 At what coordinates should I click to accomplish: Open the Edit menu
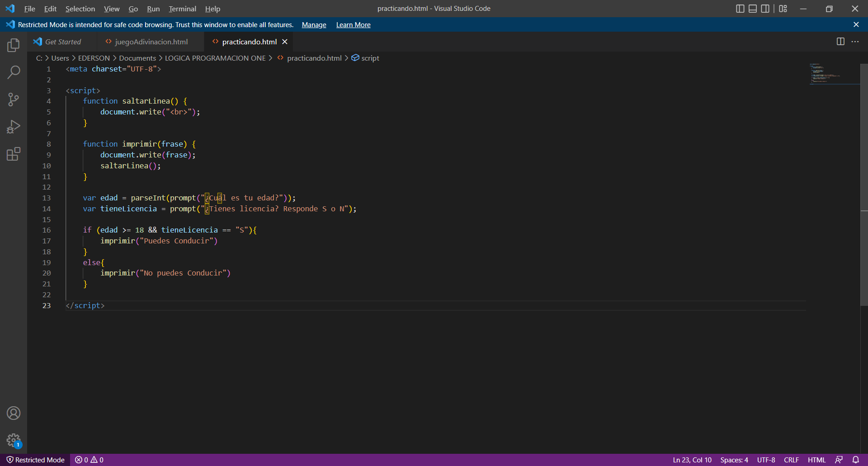pyautogui.click(x=50, y=9)
